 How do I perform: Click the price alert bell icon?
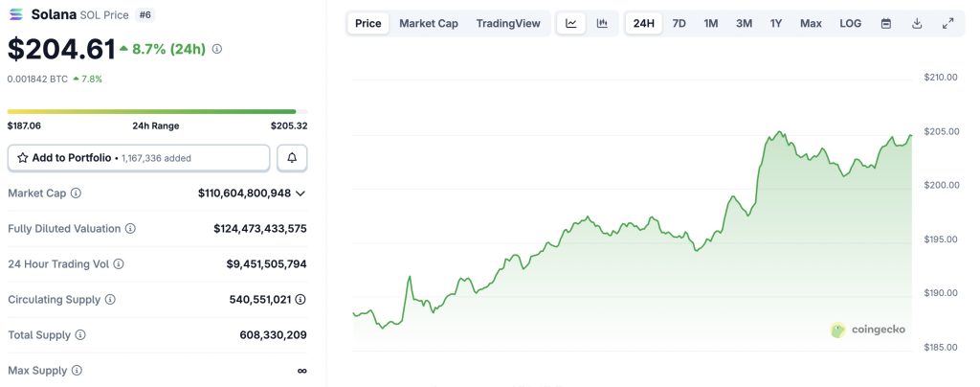click(292, 158)
